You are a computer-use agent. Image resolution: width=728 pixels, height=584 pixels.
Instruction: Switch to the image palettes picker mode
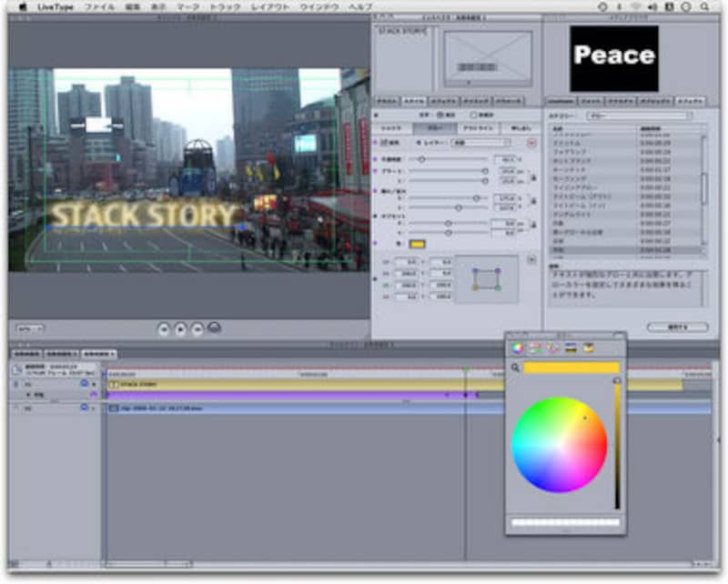(x=571, y=347)
